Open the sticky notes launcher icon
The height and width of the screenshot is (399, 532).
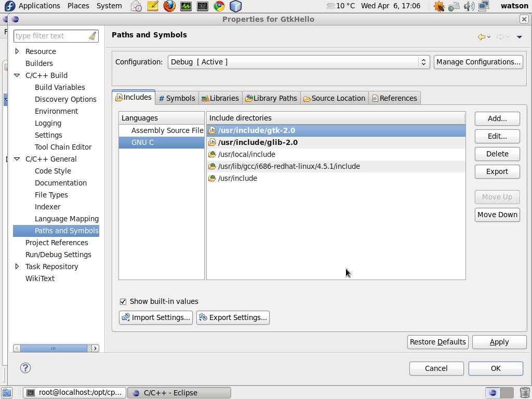point(153,6)
